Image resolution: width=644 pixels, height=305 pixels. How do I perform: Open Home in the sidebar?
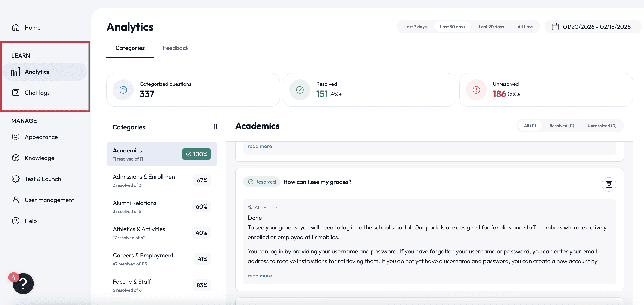(x=33, y=28)
